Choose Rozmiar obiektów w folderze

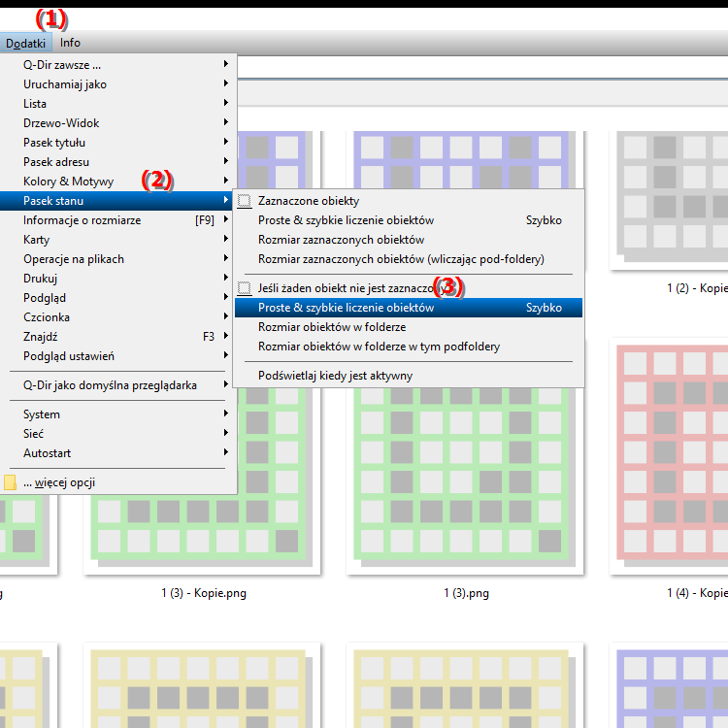(409, 327)
